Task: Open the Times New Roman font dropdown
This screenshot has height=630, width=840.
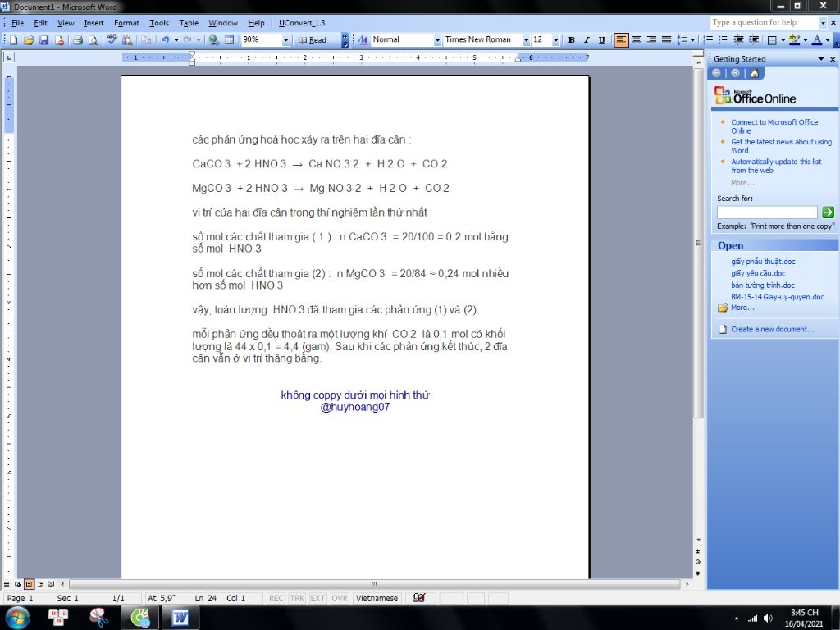Action: click(526, 40)
